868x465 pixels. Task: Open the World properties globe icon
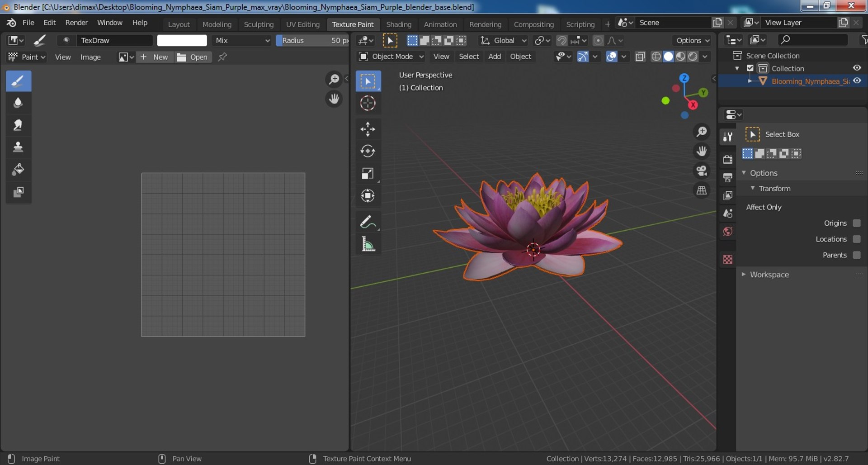(x=728, y=232)
